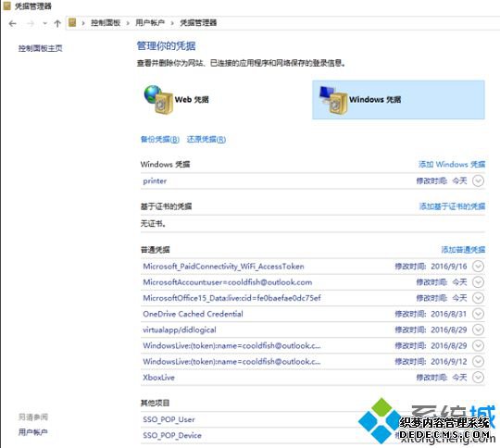
Task: Expand the Microsoft_PaidConnectivity_WiFi_AccessToken entry
Action: pos(478,267)
